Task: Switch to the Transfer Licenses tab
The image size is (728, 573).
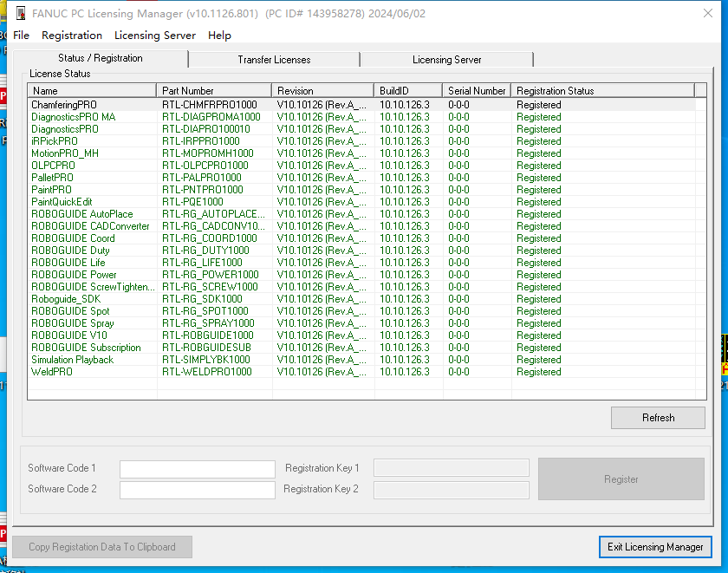Action: coord(274,60)
